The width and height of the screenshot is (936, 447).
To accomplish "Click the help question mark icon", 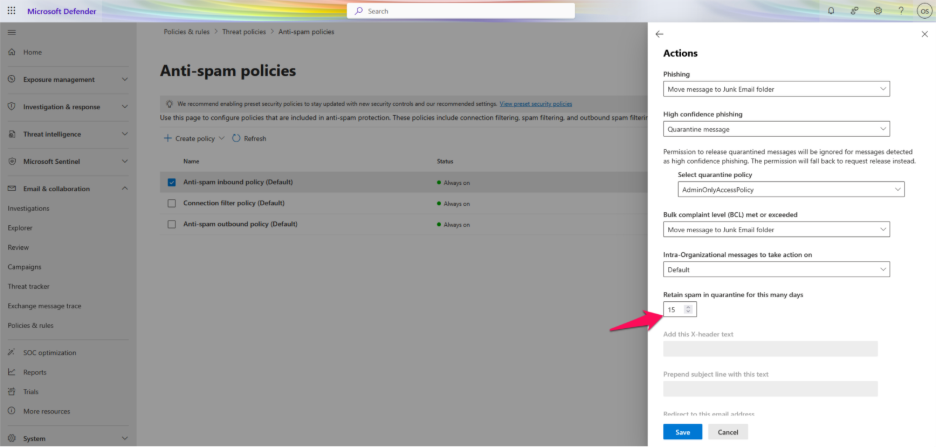I will click(x=901, y=11).
